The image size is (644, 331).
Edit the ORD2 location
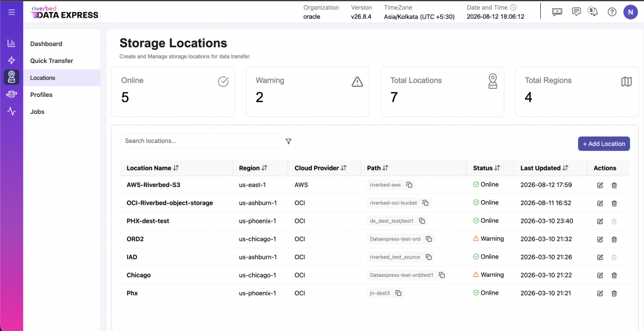[600, 239]
